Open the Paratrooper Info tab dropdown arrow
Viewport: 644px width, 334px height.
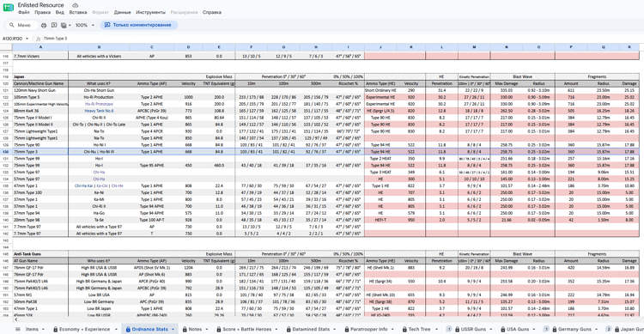(x=392, y=329)
